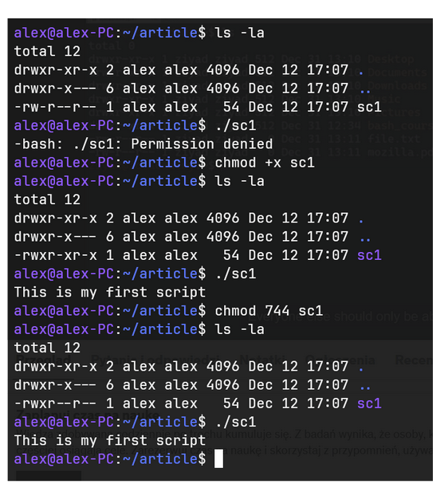Click the faint 'file.txt' entry in background
448x484 pixels.
tap(394, 139)
